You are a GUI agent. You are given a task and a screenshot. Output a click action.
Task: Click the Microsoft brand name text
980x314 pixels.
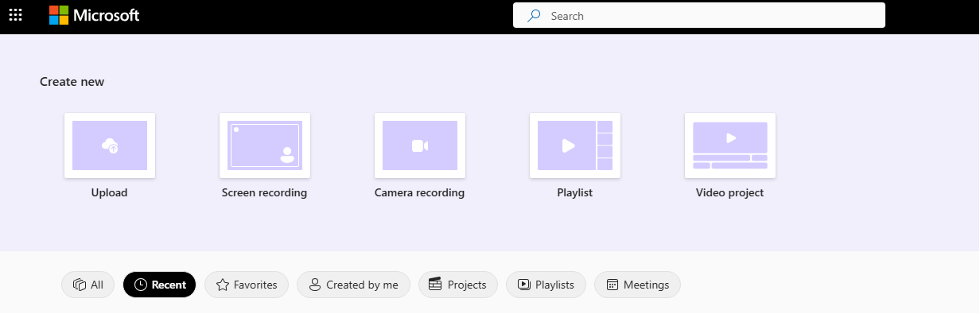[x=106, y=15]
